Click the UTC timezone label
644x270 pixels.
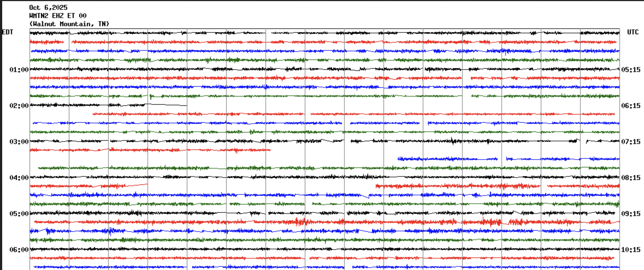click(x=633, y=32)
